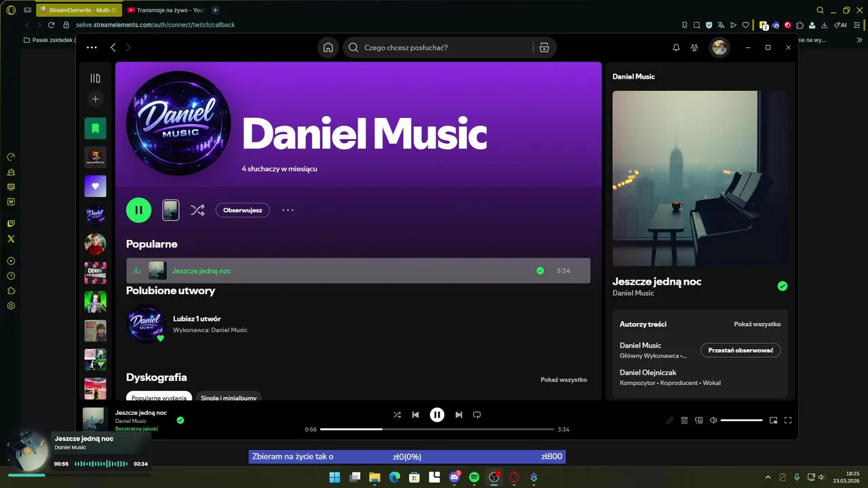Screen dimensions: 868x488
Task: Select the Single i minialbumy filter chip
Action: (229, 396)
